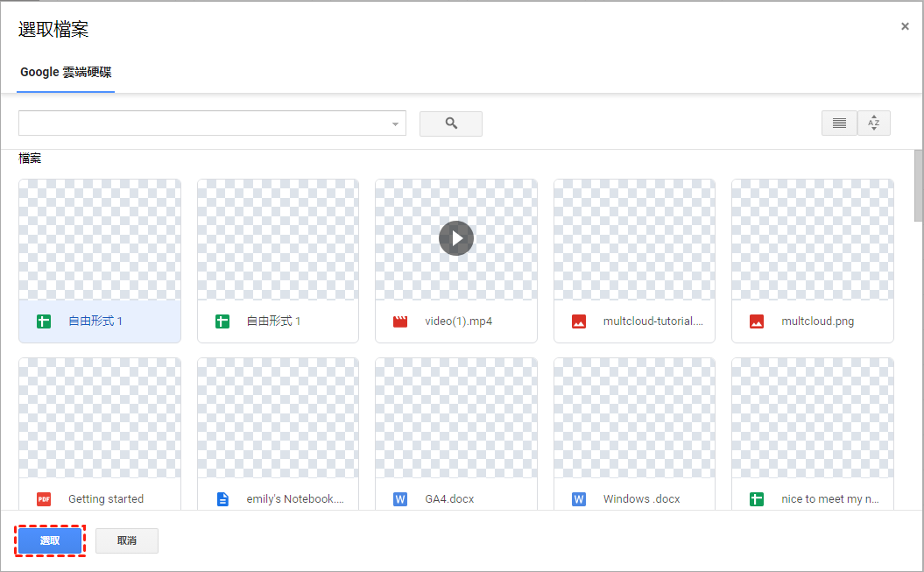The width and height of the screenshot is (924, 572).
Task: Click the Sheets icon beside nice to meet
Action: point(757,499)
